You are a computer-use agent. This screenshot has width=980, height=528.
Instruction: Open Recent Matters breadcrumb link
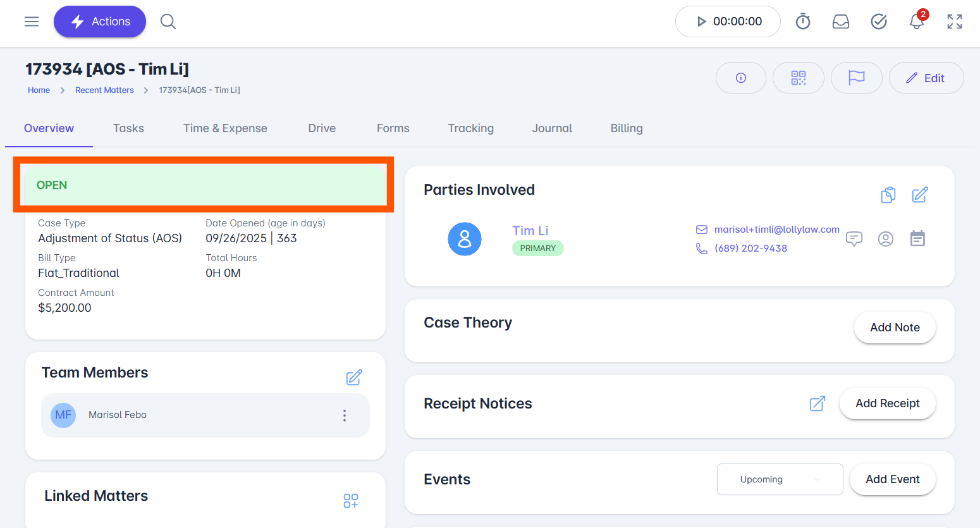pyautogui.click(x=104, y=90)
